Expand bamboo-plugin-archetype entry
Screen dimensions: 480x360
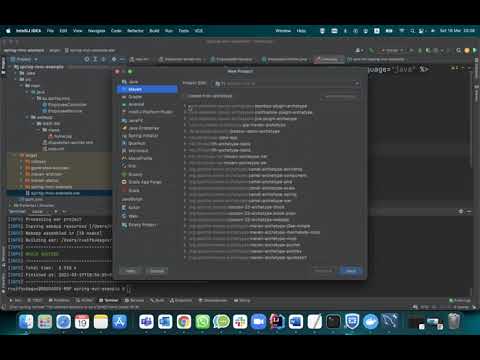coord(185,106)
